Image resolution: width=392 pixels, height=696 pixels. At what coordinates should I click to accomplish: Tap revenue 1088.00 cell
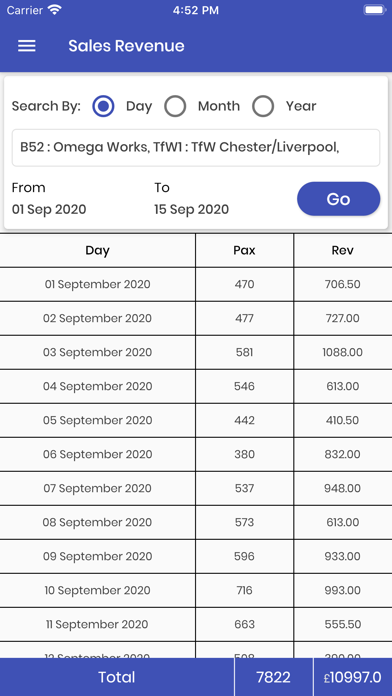(343, 352)
